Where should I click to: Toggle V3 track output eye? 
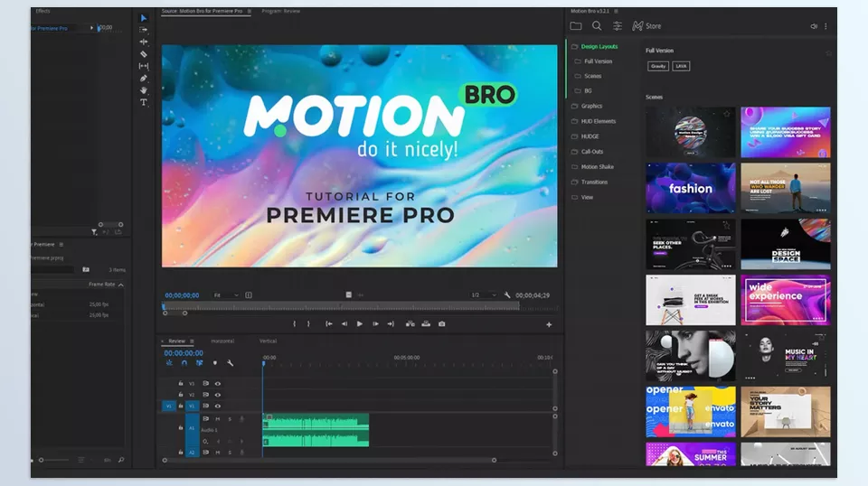pyautogui.click(x=218, y=383)
